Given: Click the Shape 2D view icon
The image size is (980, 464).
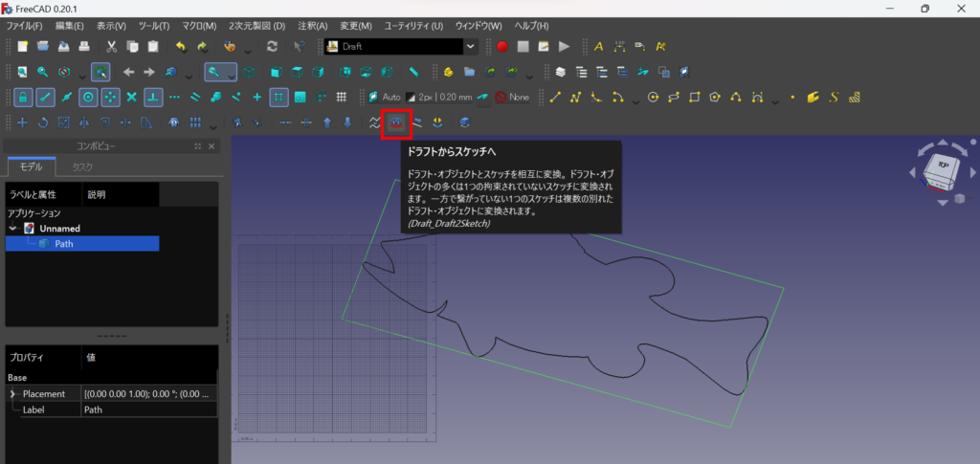Looking at the screenshot, I should pyautogui.click(x=464, y=123).
